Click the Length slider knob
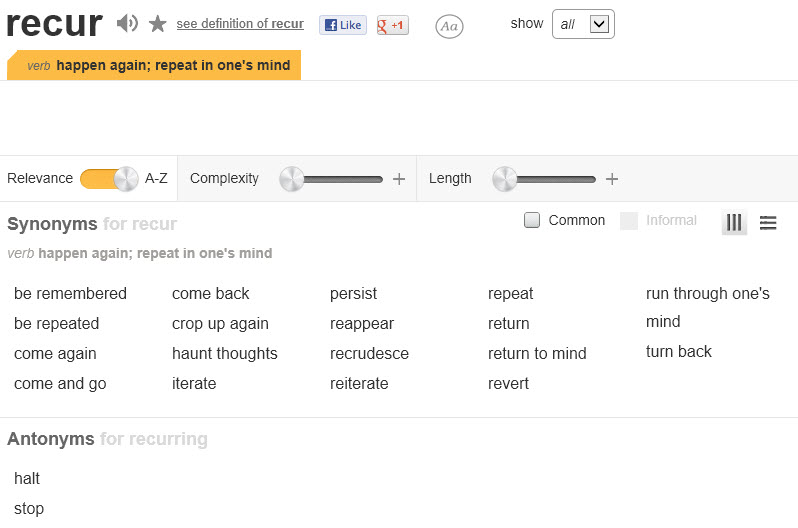 click(504, 179)
